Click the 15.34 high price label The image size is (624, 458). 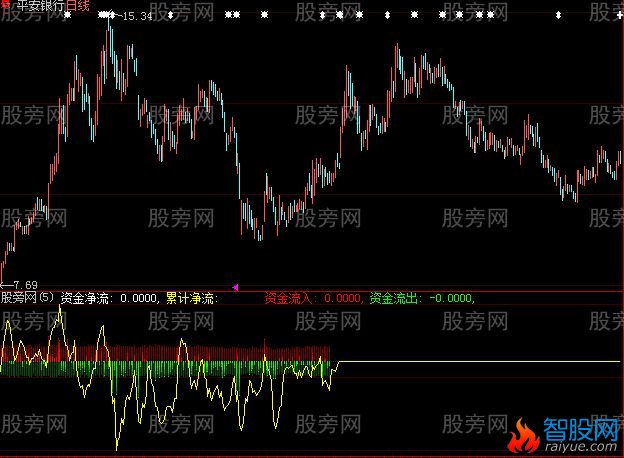pyautogui.click(x=137, y=16)
